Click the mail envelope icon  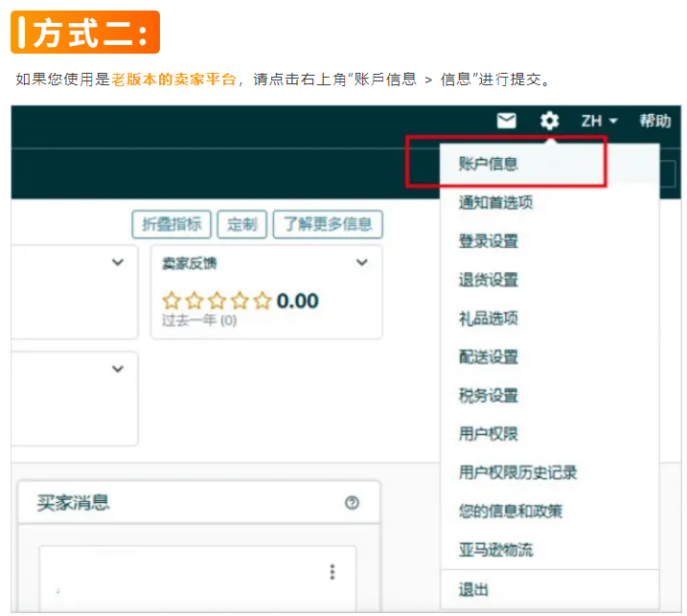[x=506, y=121]
